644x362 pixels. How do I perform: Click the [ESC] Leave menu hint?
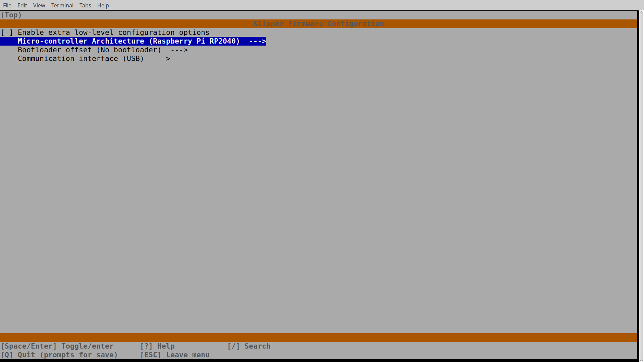click(175, 355)
